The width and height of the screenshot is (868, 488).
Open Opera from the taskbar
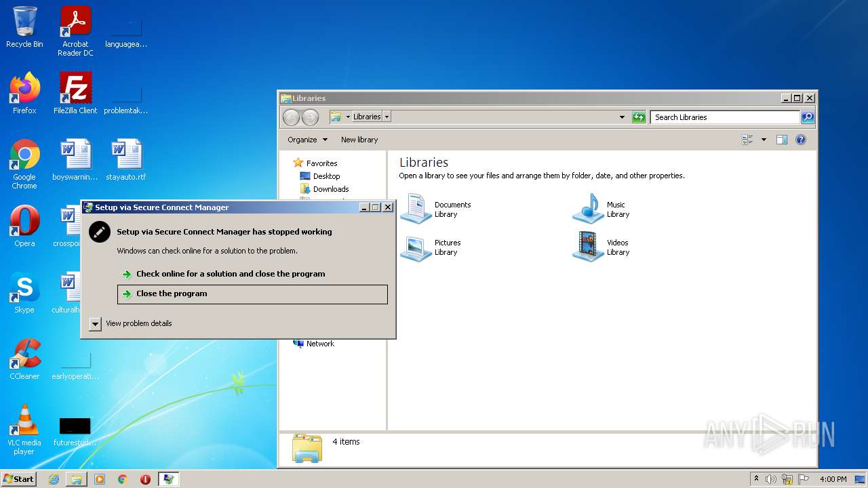[145, 479]
